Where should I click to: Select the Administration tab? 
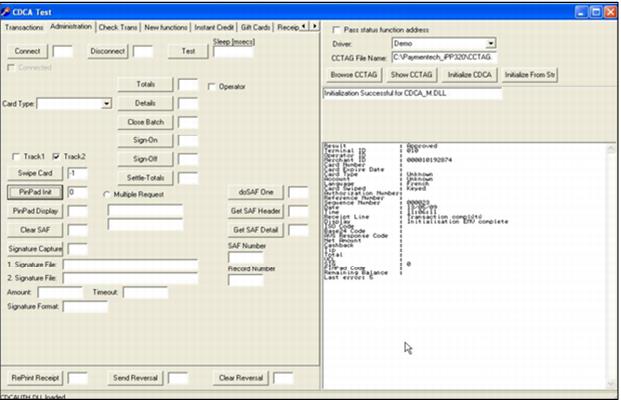[71, 27]
